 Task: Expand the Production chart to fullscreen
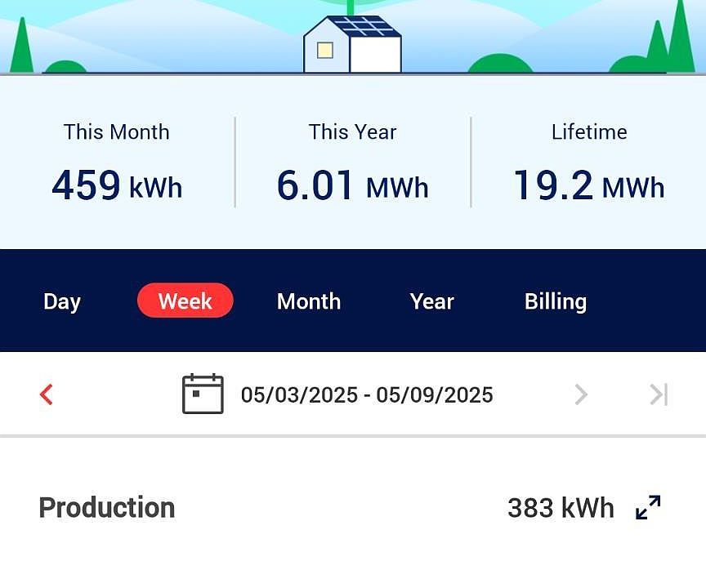pos(648,507)
